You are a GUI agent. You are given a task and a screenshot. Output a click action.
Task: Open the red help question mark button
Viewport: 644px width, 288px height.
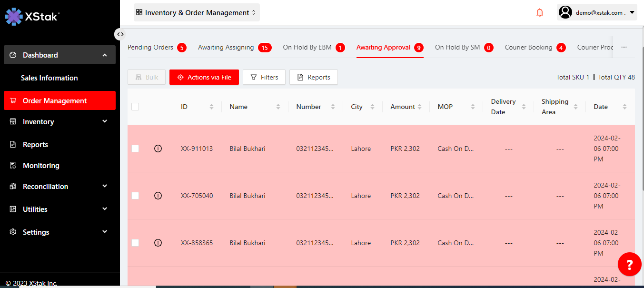(x=629, y=264)
